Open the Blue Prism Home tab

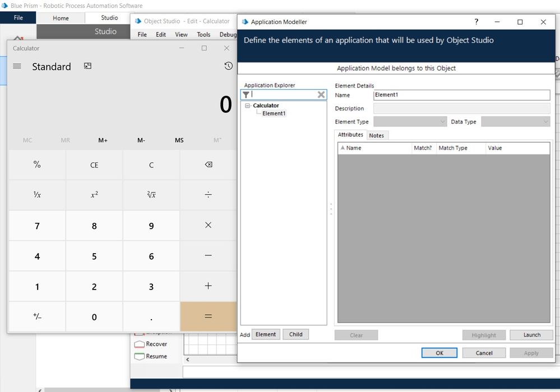pyautogui.click(x=61, y=18)
